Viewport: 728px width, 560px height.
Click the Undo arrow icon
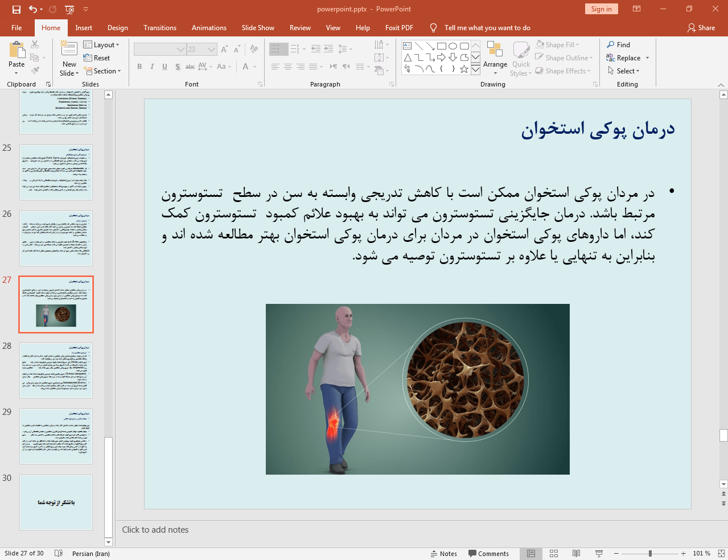[33, 9]
